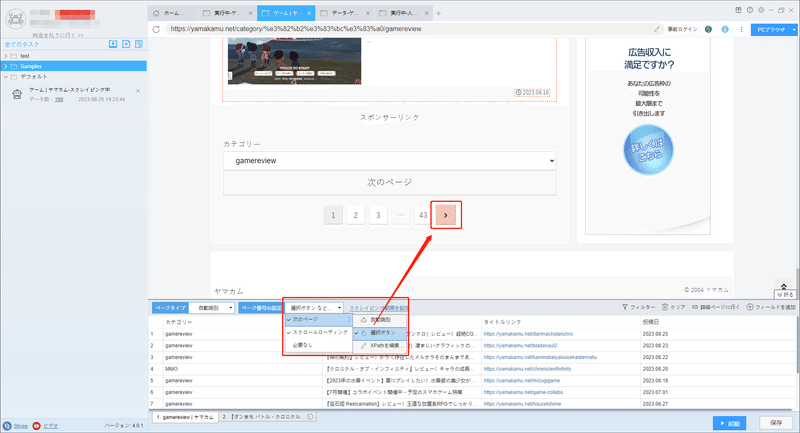Toggle スクロールローディング checked item
The height and width of the screenshot is (433, 800).
click(x=319, y=332)
